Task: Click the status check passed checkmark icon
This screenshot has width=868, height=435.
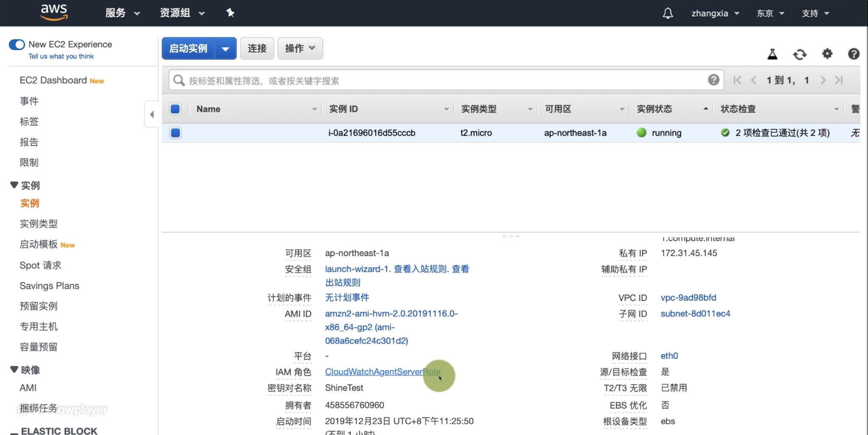Action: pyautogui.click(x=725, y=133)
